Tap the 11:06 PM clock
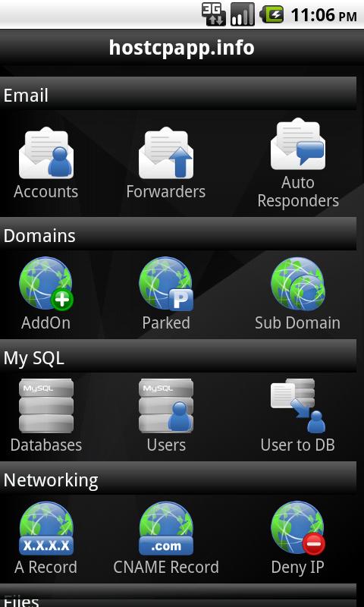 tap(323, 15)
